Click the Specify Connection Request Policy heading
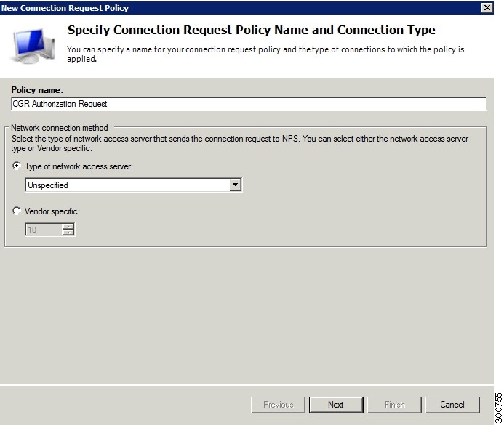This screenshot has width=504, height=425. [x=251, y=30]
